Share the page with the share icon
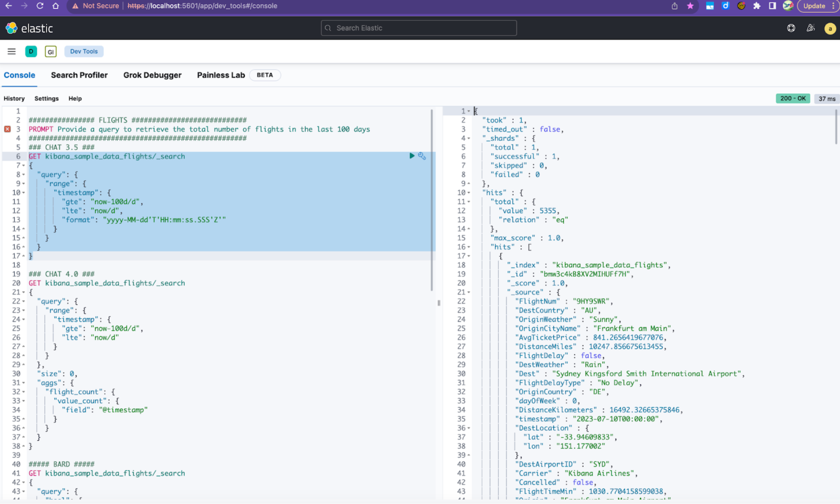 pos(674,6)
